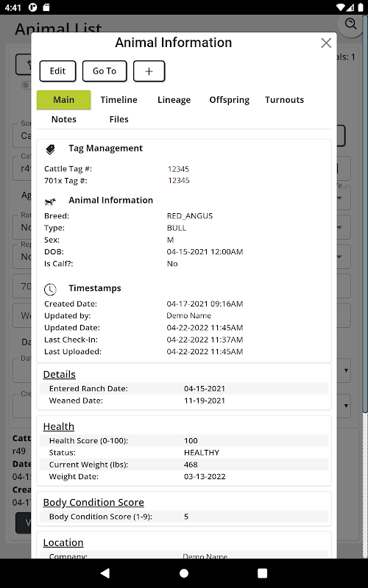Viewport: 368px width, 588px height.
Task: Click Last Uploaded value 04-22-2022 11:45AM
Action: [x=205, y=352]
